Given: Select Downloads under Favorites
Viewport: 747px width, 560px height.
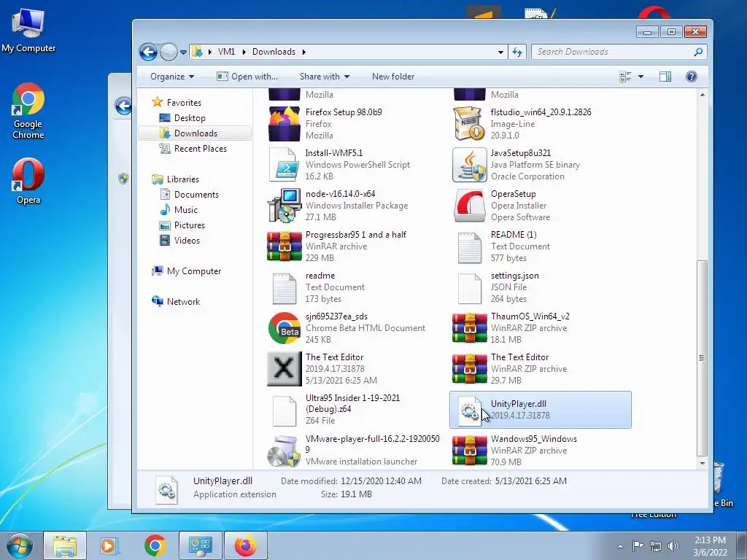Looking at the screenshot, I should [x=196, y=133].
